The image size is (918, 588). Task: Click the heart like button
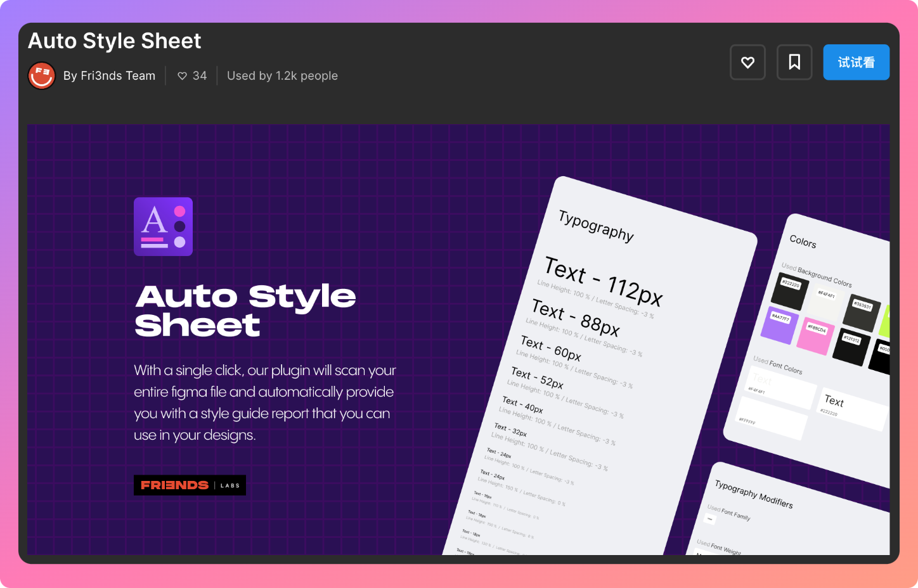(747, 62)
